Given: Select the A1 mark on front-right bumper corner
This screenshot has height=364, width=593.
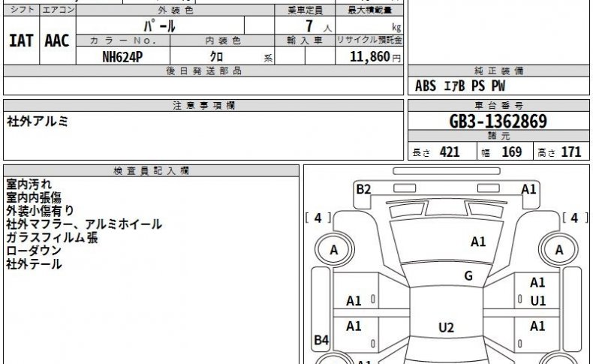Looking at the screenshot, I should pos(528,189).
